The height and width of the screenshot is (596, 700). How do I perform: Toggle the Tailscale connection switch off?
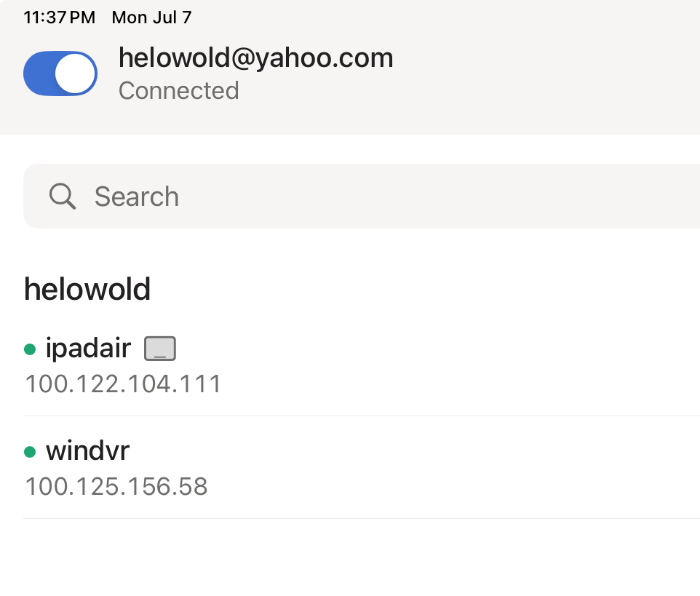click(x=60, y=73)
